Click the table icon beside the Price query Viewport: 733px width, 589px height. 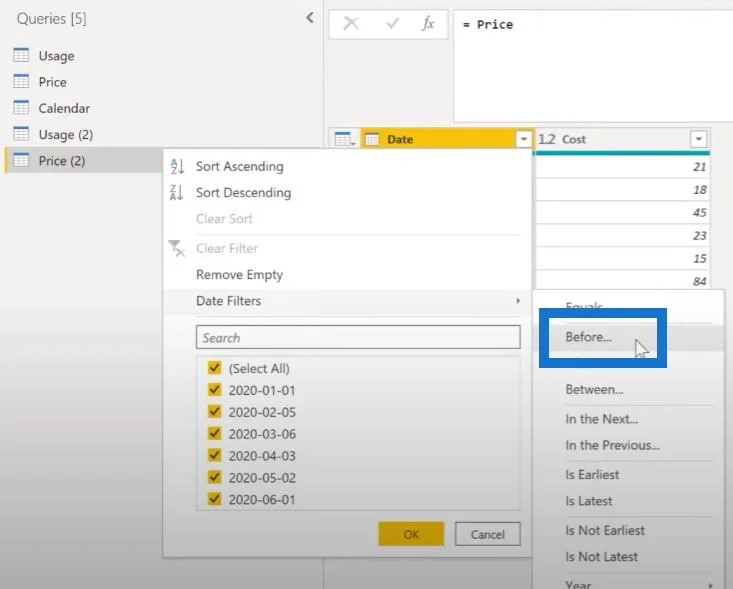click(x=21, y=81)
